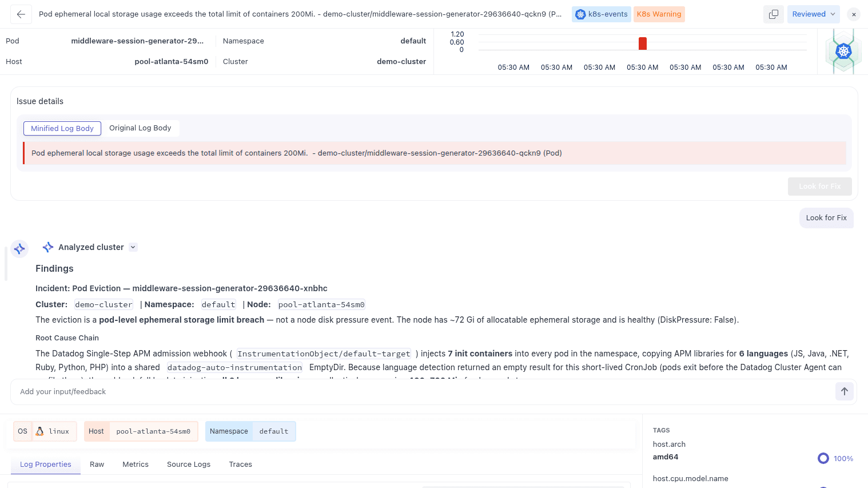868x488 pixels.
Task: Select the Minified Log Body tab
Action: (62, 128)
